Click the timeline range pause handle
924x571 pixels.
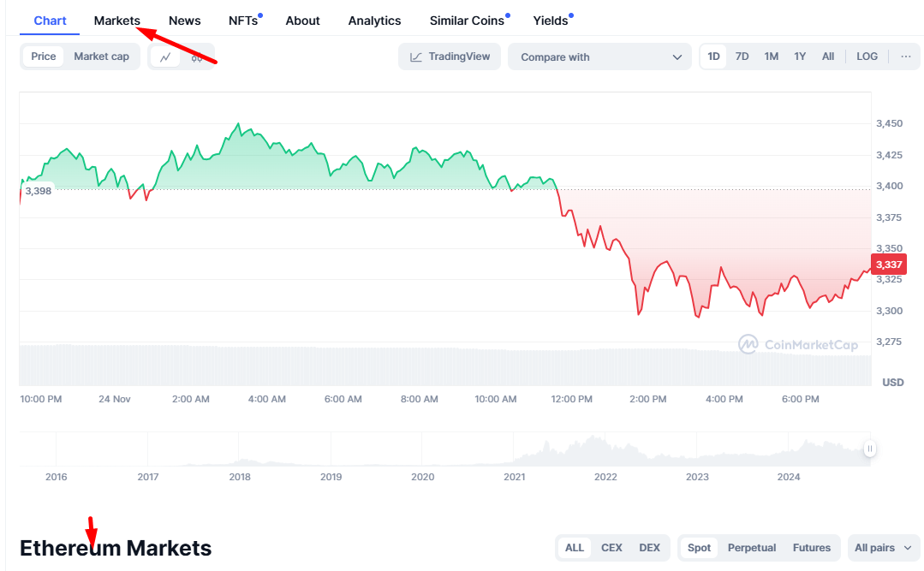[x=869, y=449]
